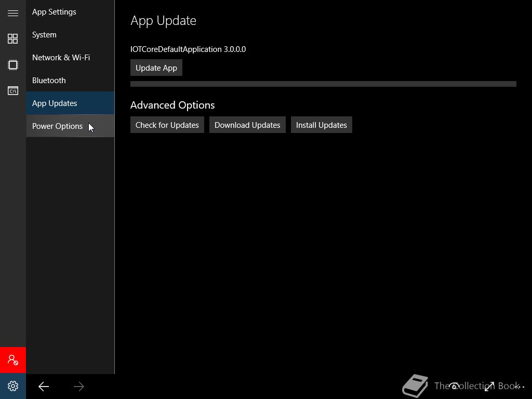Launch the command line console icon

[x=13, y=90]
